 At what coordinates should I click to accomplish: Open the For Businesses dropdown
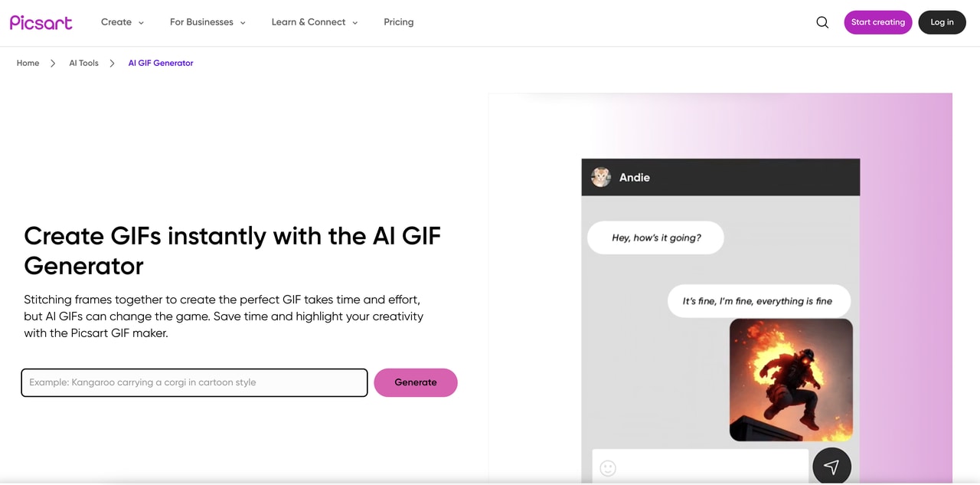pos(207,22)
